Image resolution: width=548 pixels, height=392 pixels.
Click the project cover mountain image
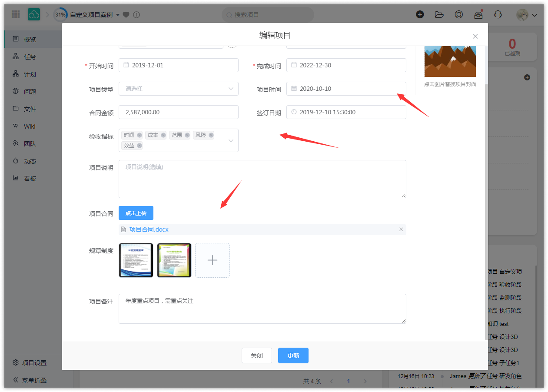450,61
